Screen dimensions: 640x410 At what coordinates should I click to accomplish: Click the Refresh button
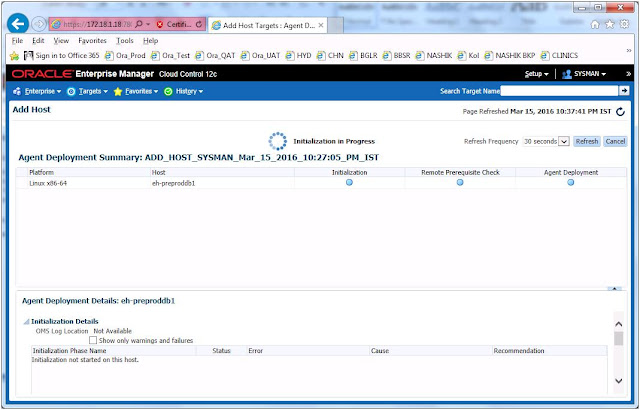coord(587,142)
